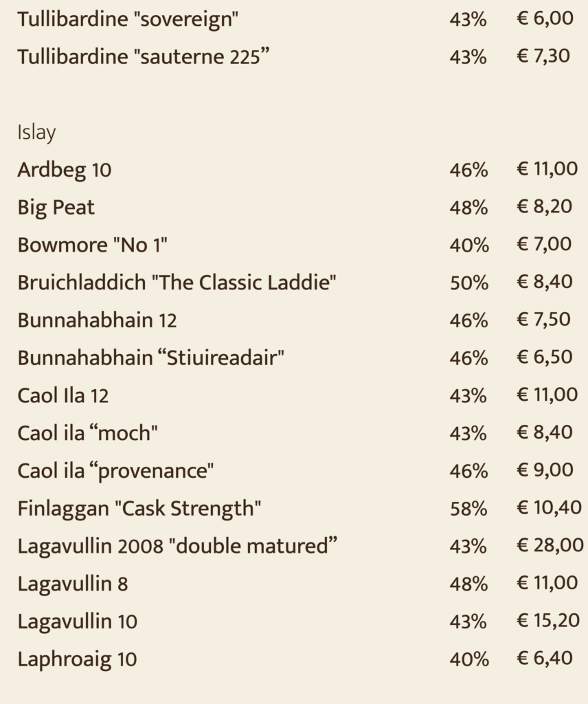Select Lagavullin 10 from the list
Viewport: 588px width, 704px height.
(x=77, y=621)
